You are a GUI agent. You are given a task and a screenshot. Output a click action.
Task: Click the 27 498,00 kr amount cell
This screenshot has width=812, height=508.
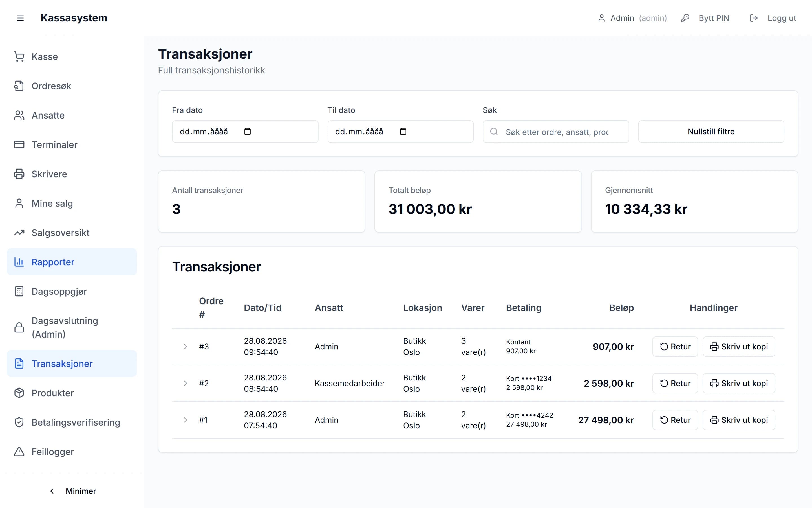tap(606, 420)
